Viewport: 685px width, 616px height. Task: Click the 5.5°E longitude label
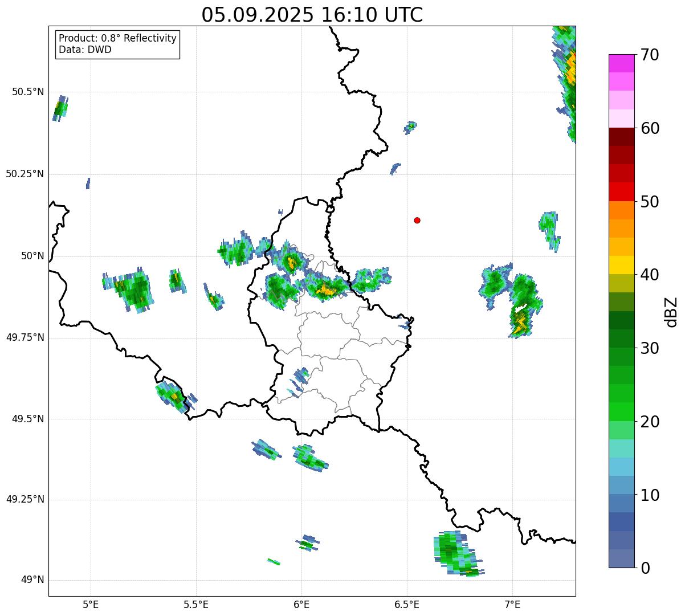196,604
